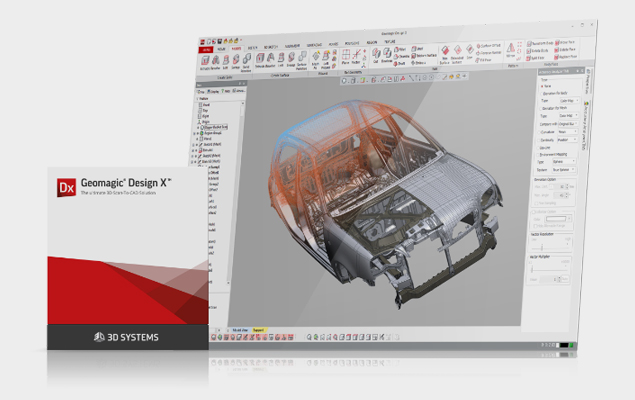Select the Emboss tool

tap(420, 63)
